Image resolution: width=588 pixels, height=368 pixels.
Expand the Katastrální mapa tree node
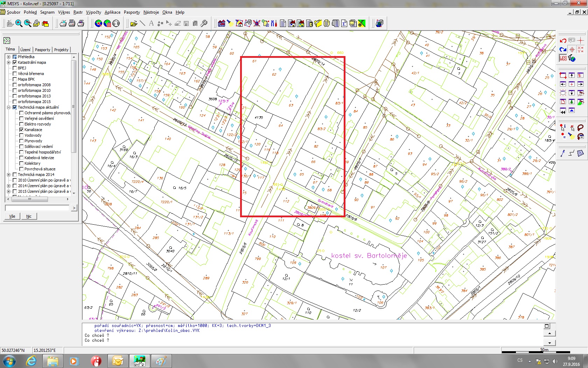8,62
